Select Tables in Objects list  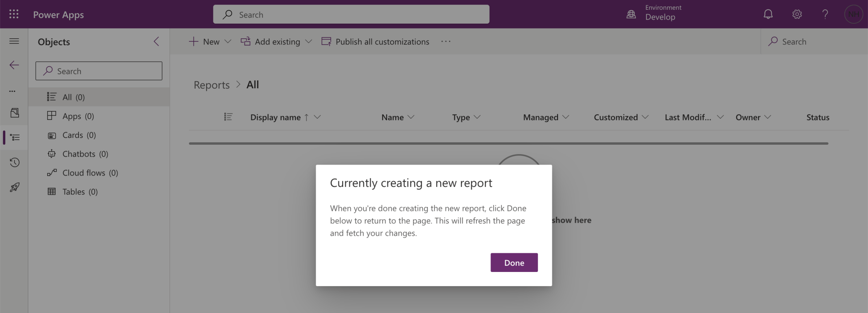(80, 192)
